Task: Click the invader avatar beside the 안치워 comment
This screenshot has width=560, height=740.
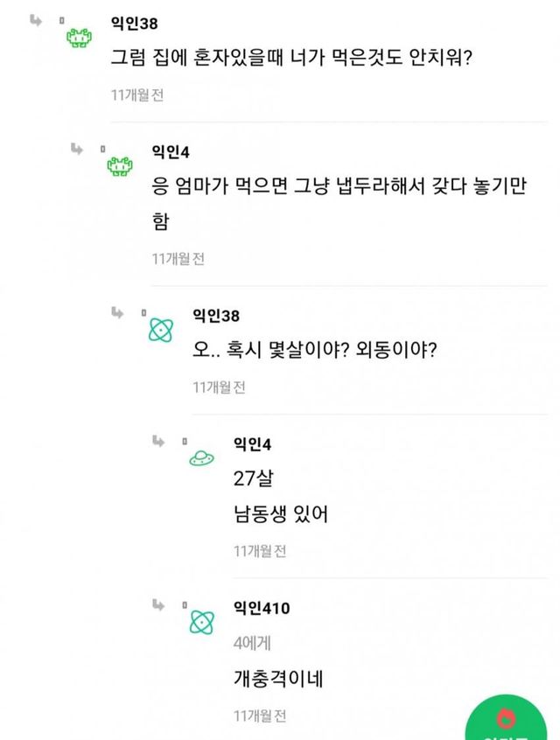Action: coord(80,37)
